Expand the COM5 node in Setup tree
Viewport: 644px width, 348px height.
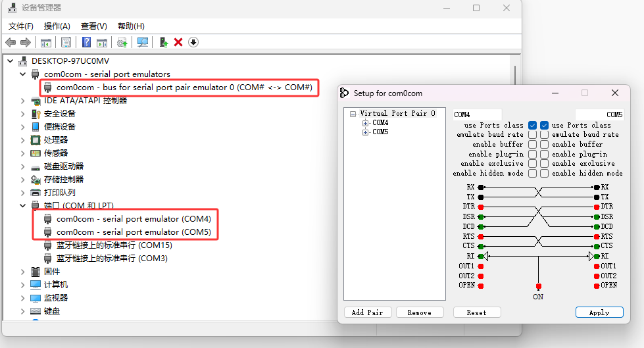click(x=365, y=132)
